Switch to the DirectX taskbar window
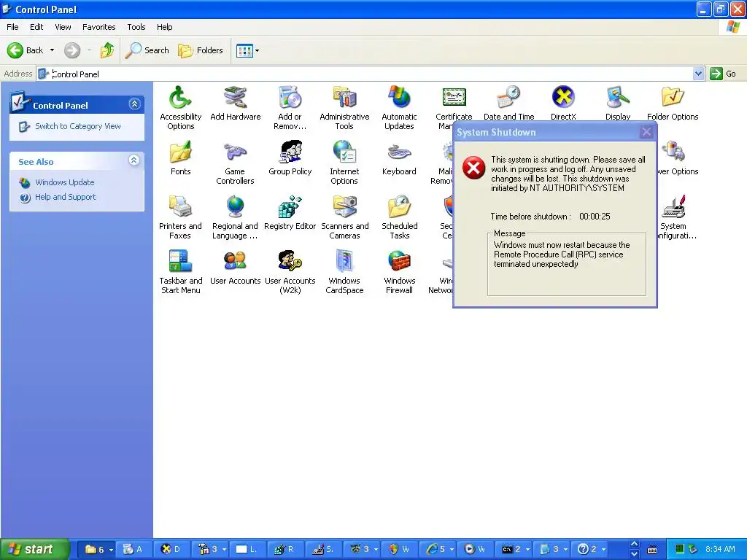747x560 pixels. pyautogui.click(x=171, y=549)
